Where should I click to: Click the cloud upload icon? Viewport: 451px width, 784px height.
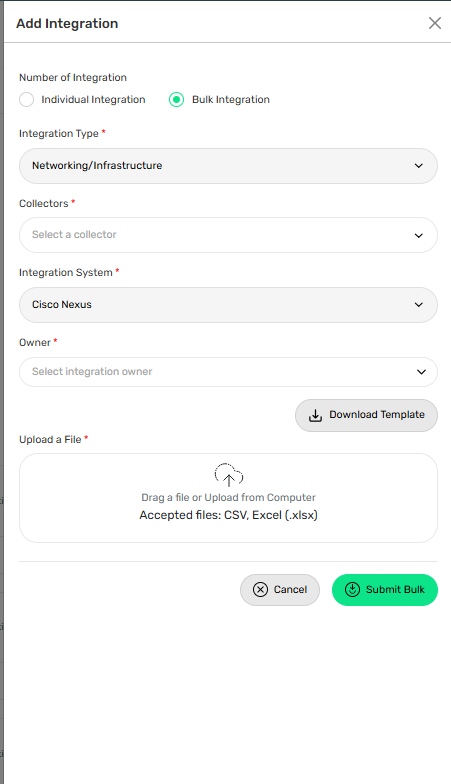[x=228, y=475]
